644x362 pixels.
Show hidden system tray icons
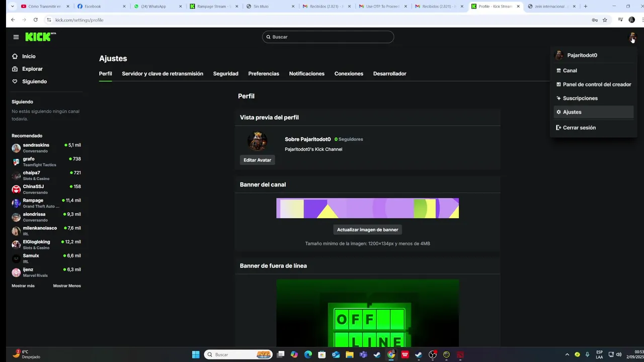pos(567,354)
